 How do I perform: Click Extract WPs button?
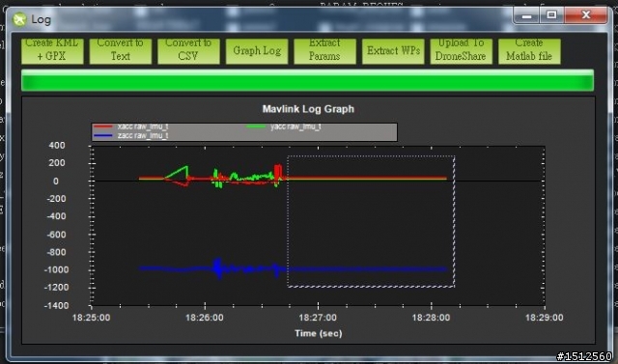[393, 50]
